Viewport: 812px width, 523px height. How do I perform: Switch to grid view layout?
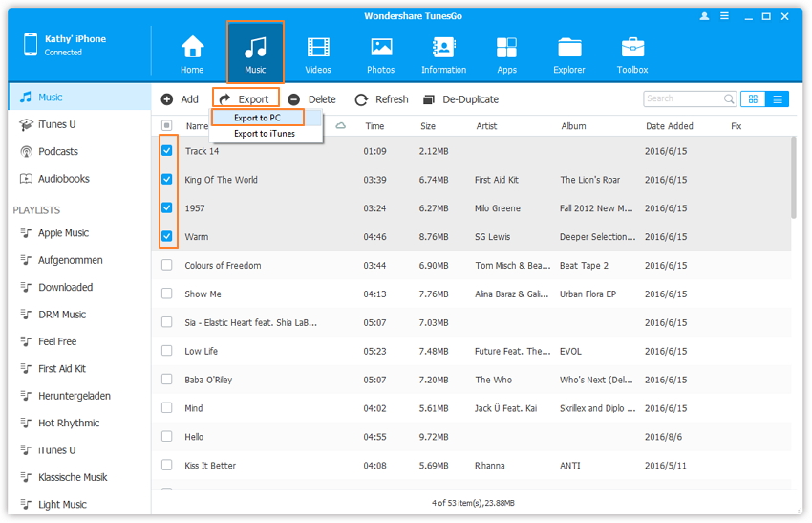[753, 98]
